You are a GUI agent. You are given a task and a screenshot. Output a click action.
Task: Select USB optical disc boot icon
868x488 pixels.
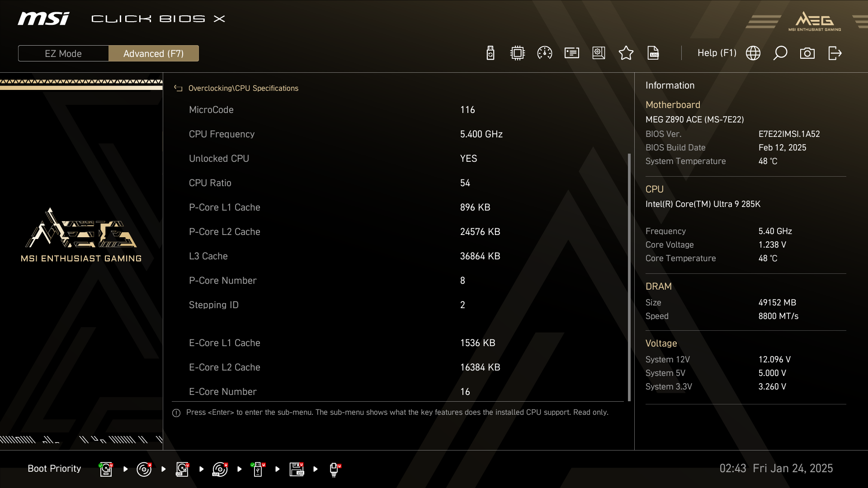click(x=220, y=469)
